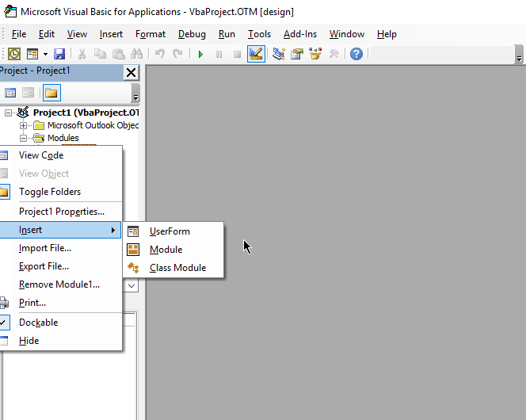Viewport: 526px width, 420px height.
Task: Open Visual Basic Help question mark icon
Action: 356,54
